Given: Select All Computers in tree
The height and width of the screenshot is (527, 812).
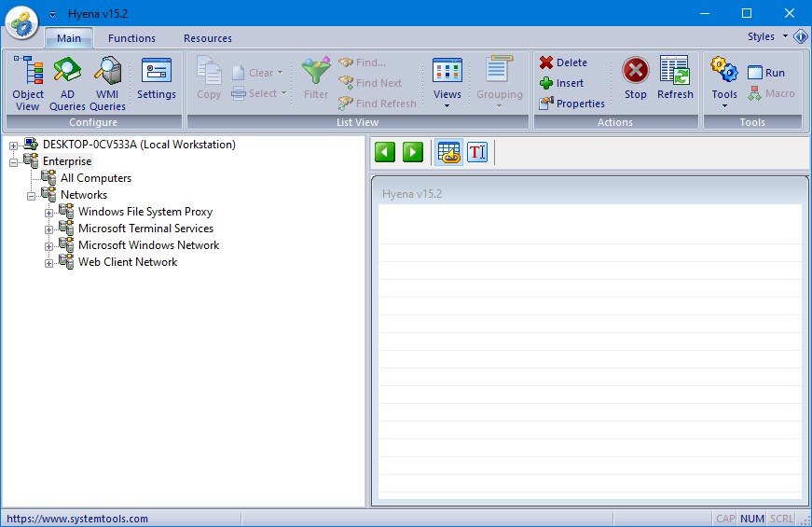Looking at the screenshot, I should click(x=96, y=178).
